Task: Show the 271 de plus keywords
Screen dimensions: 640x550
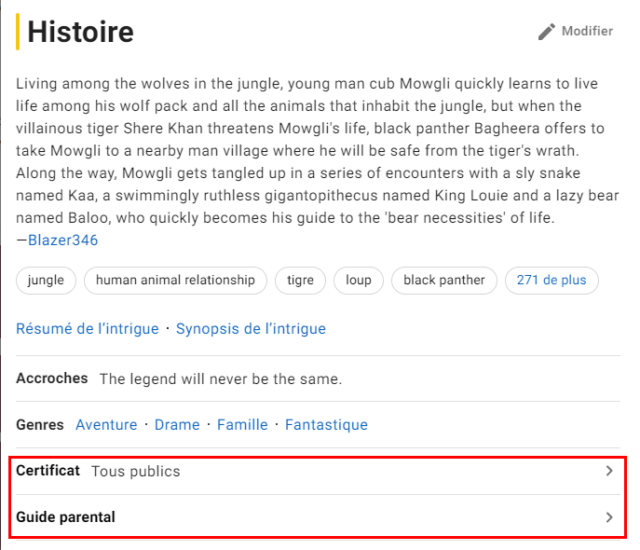Action: 551,281
